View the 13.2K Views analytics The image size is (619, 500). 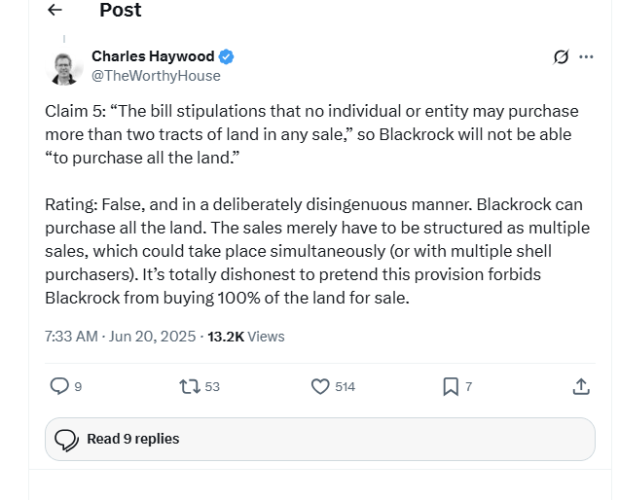click(246, 336)
